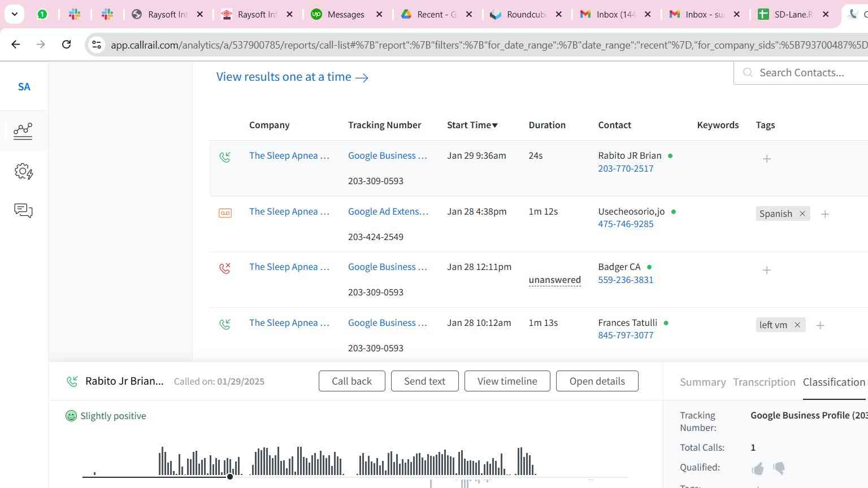Open the site information icon in address bar
Image resolution: width=868 pixels, height=488 pixels.
coord(97,45)
